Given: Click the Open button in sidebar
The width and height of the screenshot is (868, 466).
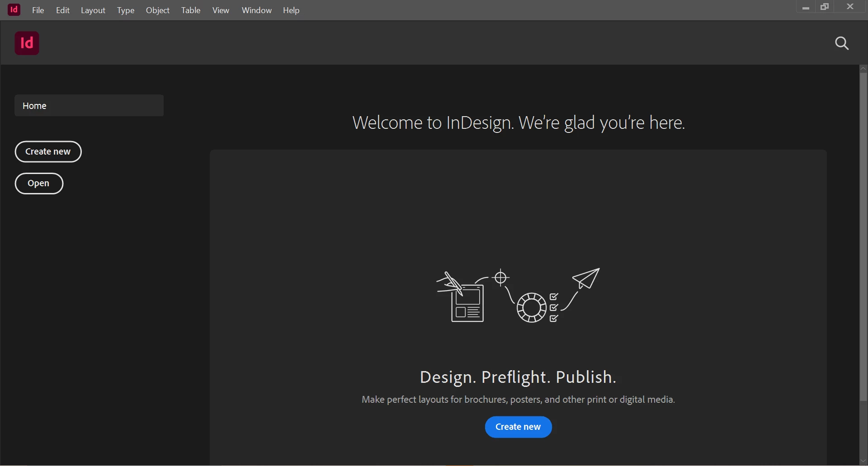Looking at the screenshot, I should pos(39,184).
